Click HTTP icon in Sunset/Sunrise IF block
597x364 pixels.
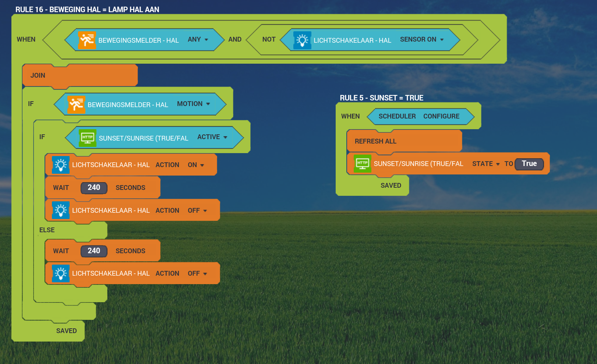coord(88,138)
